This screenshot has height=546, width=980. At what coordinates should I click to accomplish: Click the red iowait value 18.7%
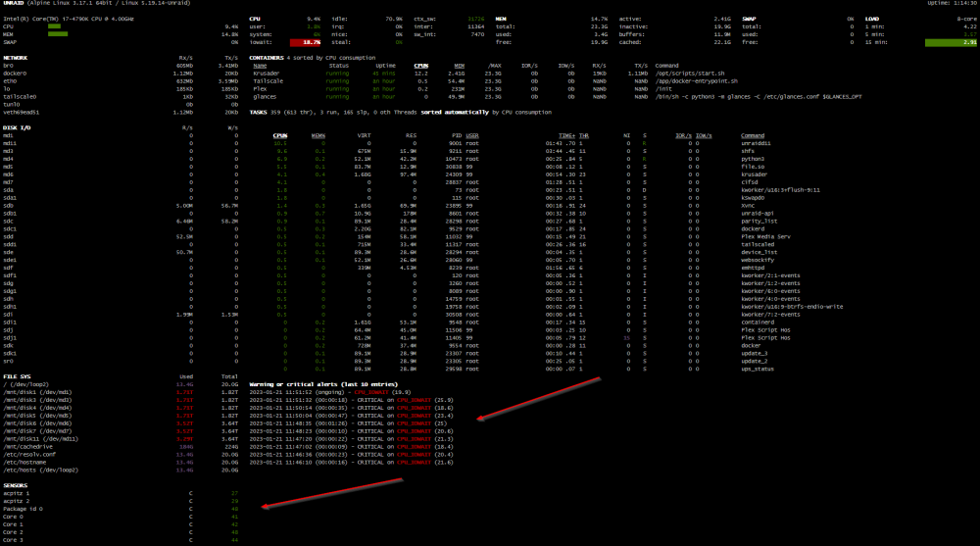(x=306, y=42)
